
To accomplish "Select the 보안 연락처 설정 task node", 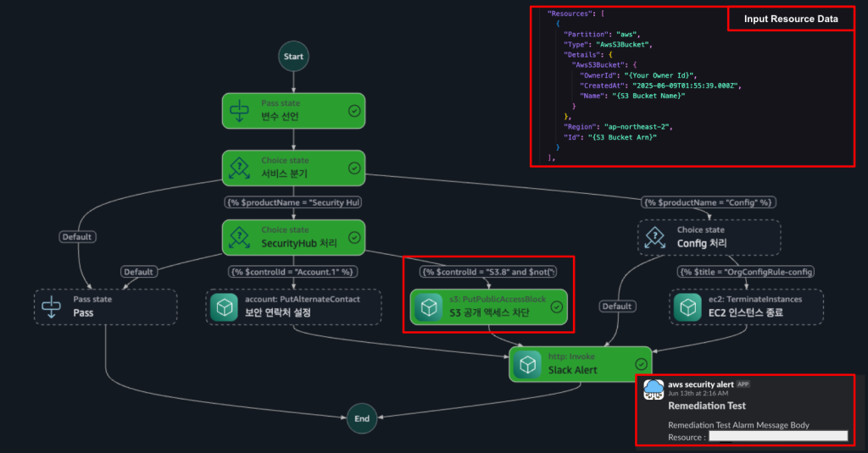I will [293, 307].
